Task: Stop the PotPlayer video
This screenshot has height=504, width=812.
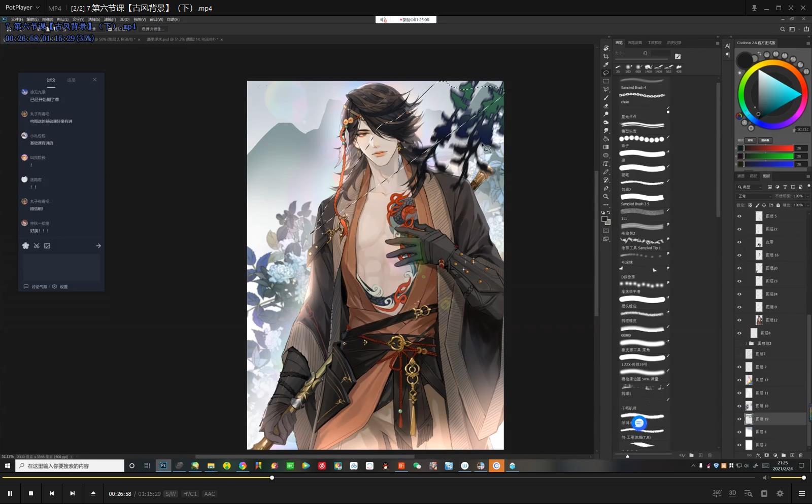Action: coord(31,493)
